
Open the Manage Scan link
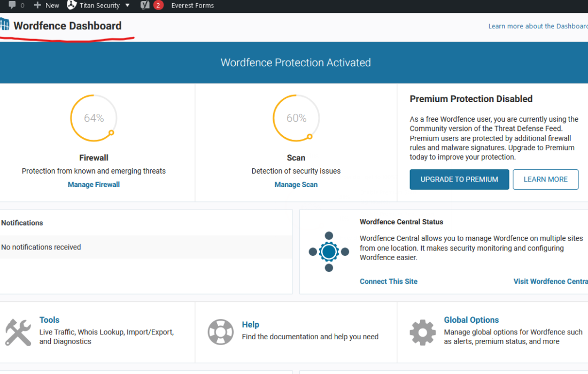296,184
